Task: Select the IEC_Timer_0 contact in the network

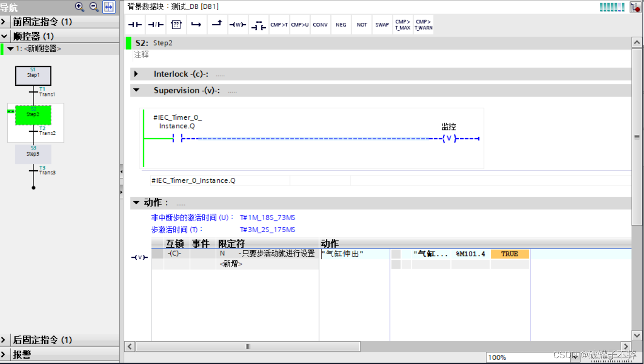Action: click(177, 139)
